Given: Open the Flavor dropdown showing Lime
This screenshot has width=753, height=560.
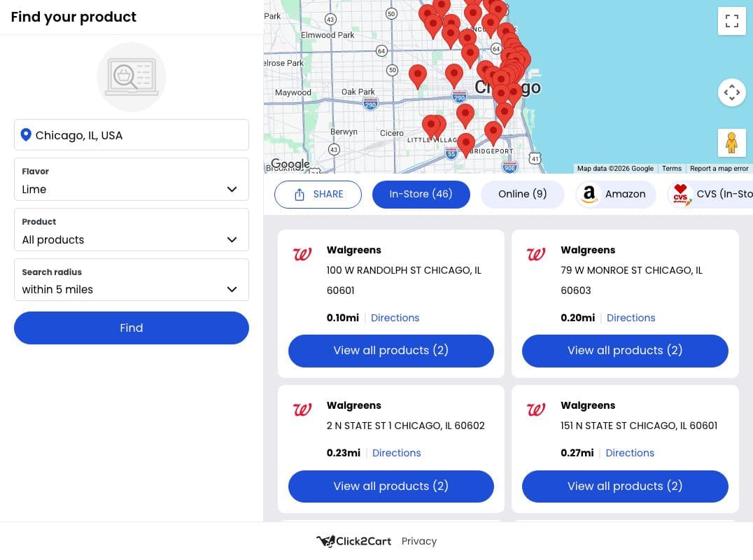Looking at the screenshot, I should [x=132, y=179].
